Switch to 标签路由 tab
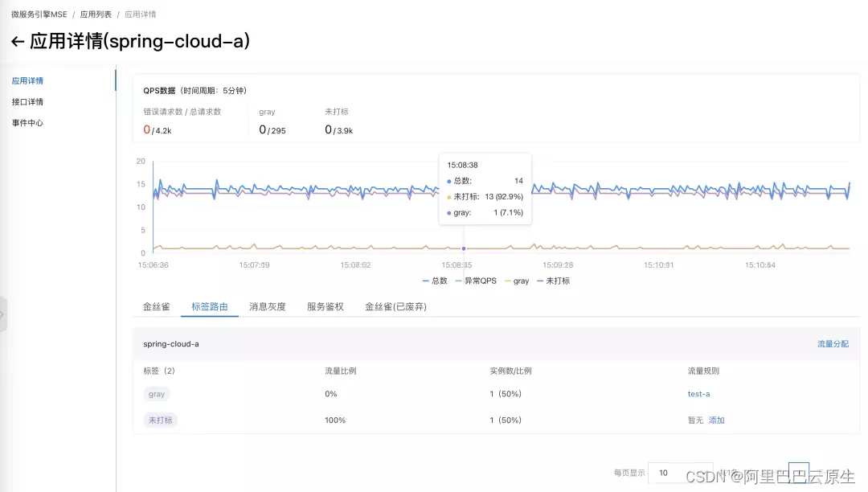Image resolution: width=868 pixels, height=492 pixels. point(210,306)
